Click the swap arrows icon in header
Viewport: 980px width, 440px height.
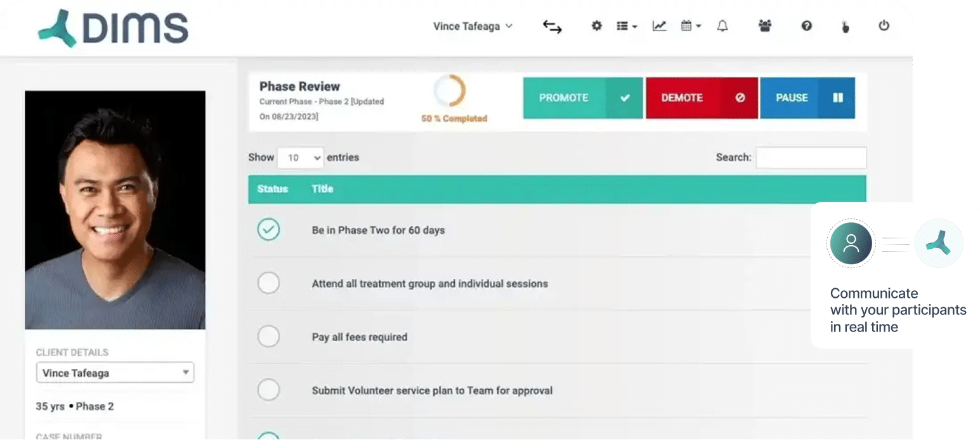pos(552,27)
